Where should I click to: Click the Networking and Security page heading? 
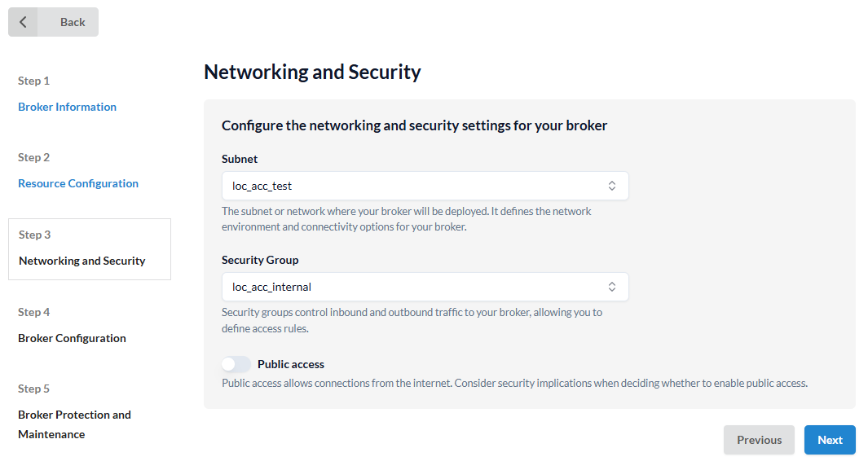coord(312,72)
